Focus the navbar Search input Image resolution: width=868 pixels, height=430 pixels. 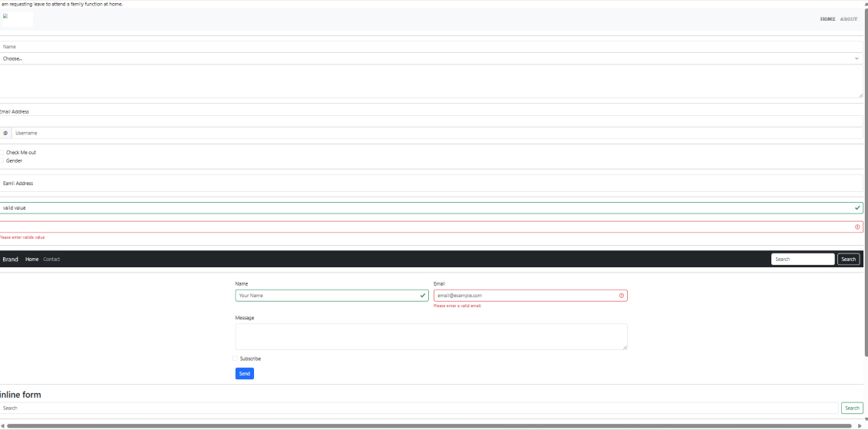[x=803, y=259]
